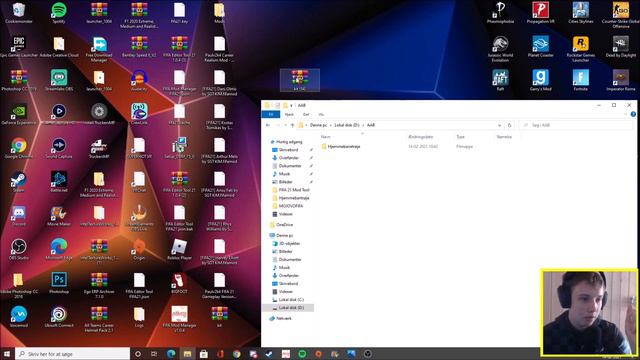Open the OBS Studio desktop shortcut

18,250
